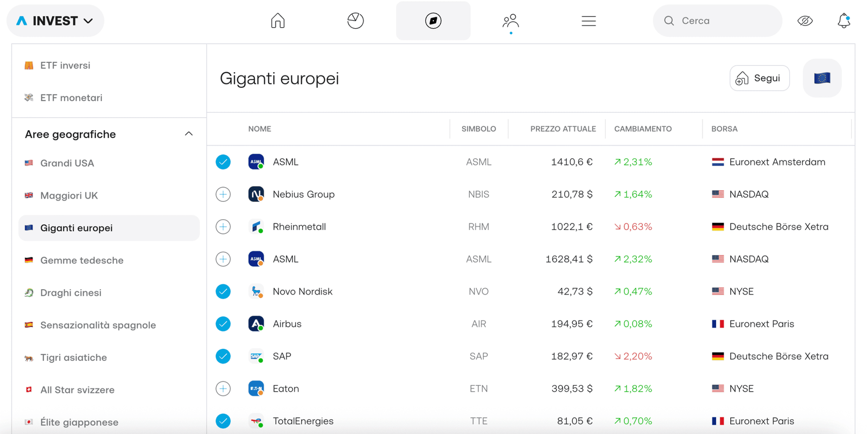Image resolution: width=868 pixels, height=434 pixels.
Task: Uncheck Airbus watchlist toggle
Action: [223, 324]
